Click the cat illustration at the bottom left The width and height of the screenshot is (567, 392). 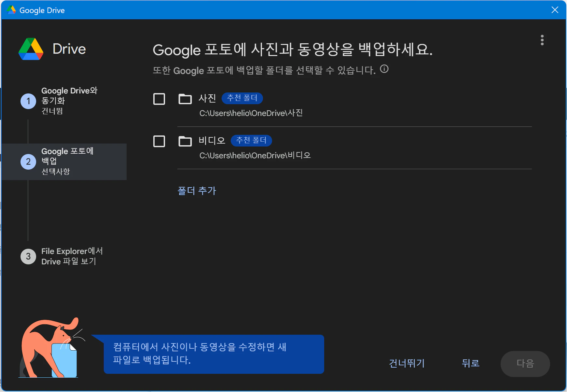tap(52, 348)
